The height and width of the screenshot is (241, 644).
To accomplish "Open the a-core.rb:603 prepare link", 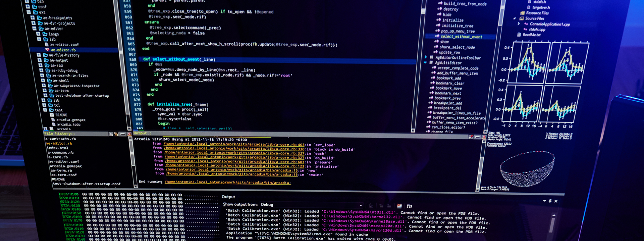I will tap(234, 161).
